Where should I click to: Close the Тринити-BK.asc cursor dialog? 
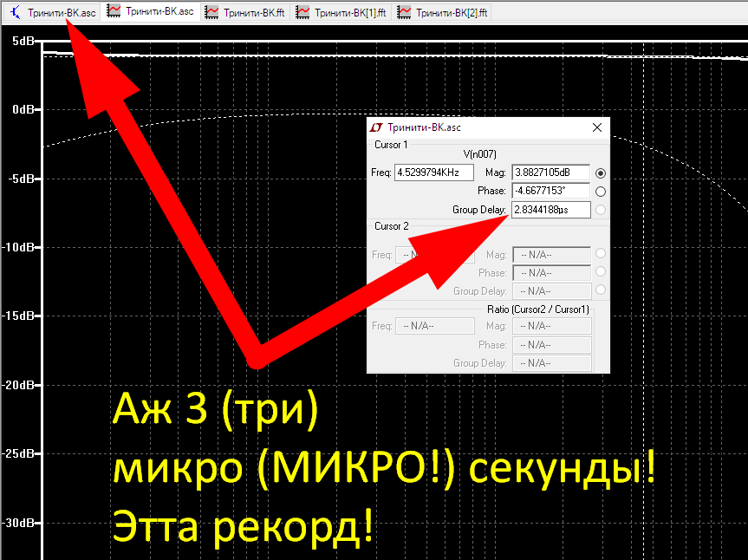596,127
